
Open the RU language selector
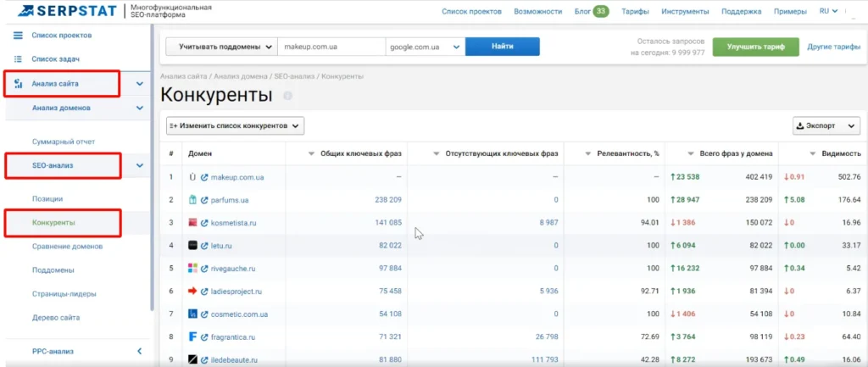pos(828,11)
